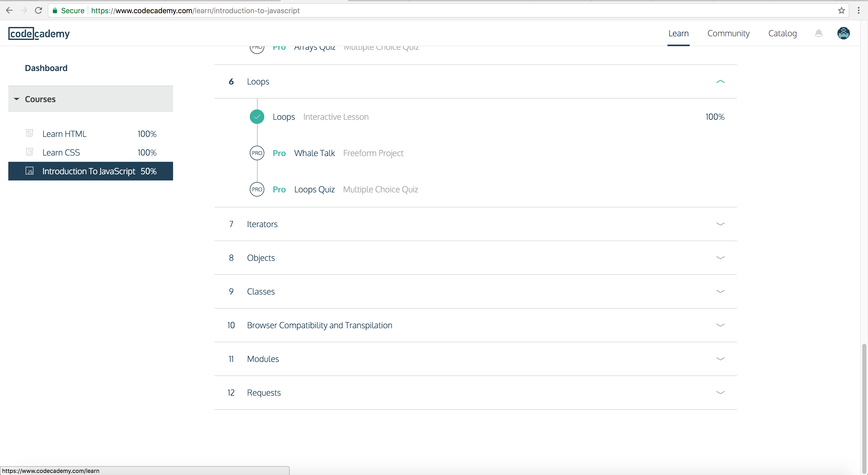Screen dimensions: 868x475
Task: Reload the page with the refresh icon
Action: [38, 10]
